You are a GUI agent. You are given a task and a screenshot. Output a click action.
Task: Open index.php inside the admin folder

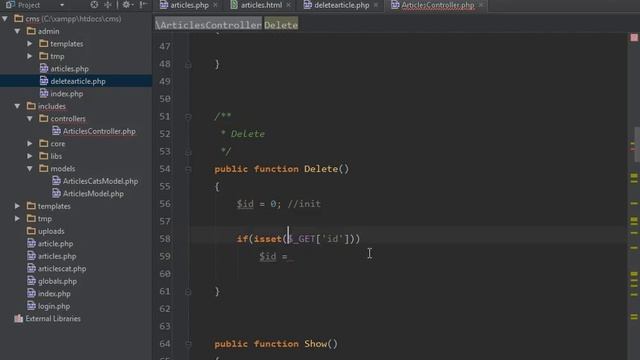tap(67, 93)
